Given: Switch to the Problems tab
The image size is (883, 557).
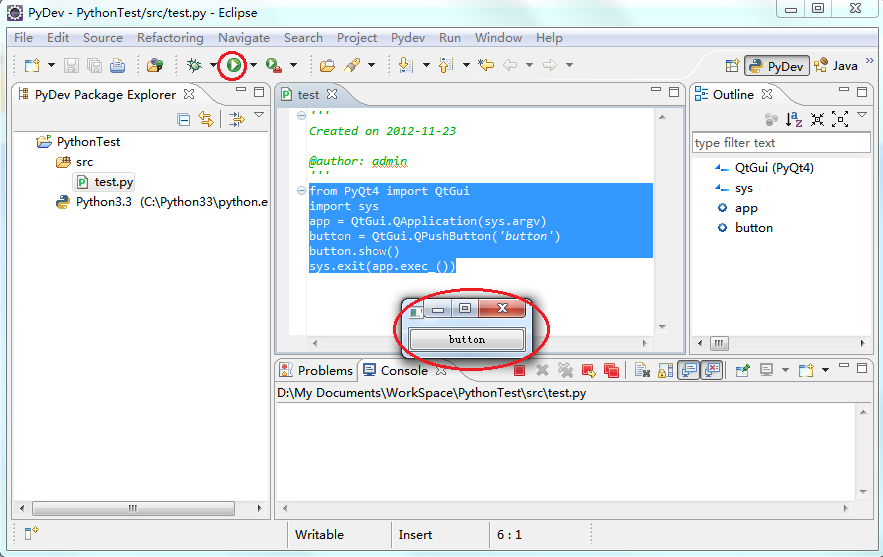Looking at the screenshot, I should [x=316, y=371].
